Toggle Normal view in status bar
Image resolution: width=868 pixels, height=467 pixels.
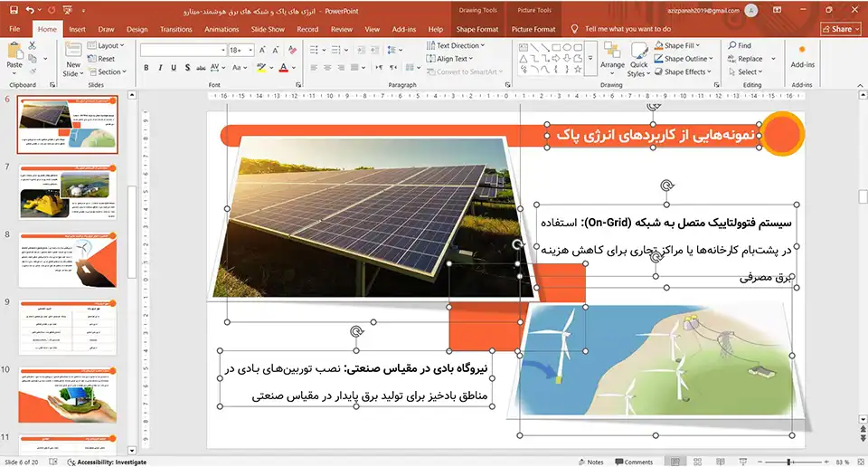[x=675, y=462]
